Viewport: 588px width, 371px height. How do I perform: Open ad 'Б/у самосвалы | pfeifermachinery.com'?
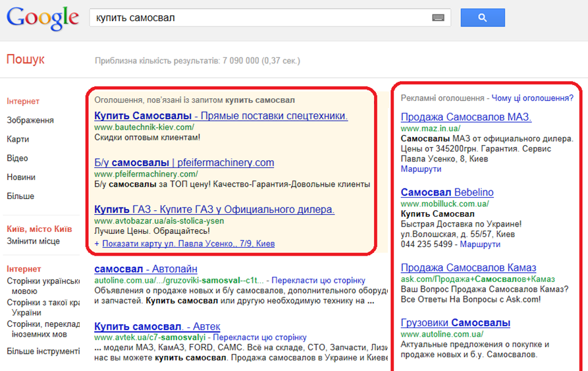(x=184, y=162)
